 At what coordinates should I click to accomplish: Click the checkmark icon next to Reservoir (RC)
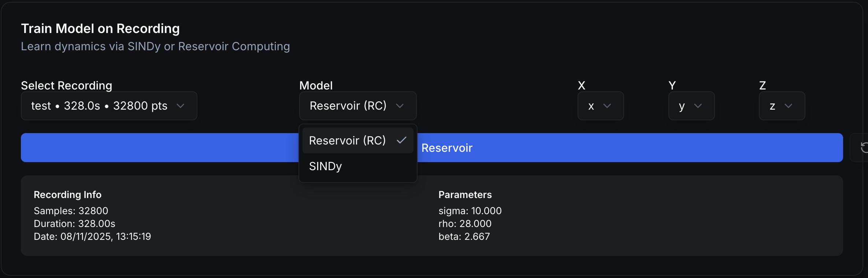402,140
